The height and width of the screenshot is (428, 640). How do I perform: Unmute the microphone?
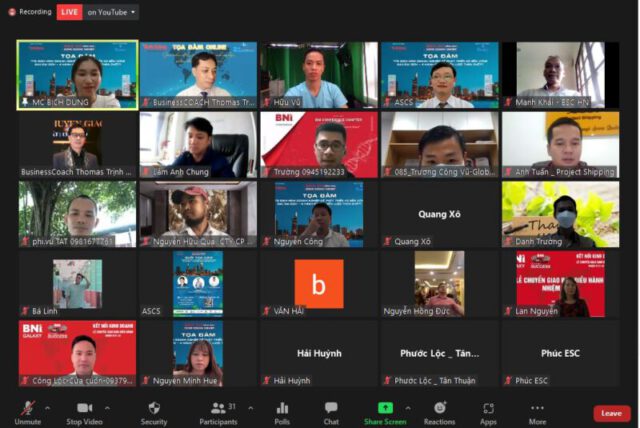27,410
